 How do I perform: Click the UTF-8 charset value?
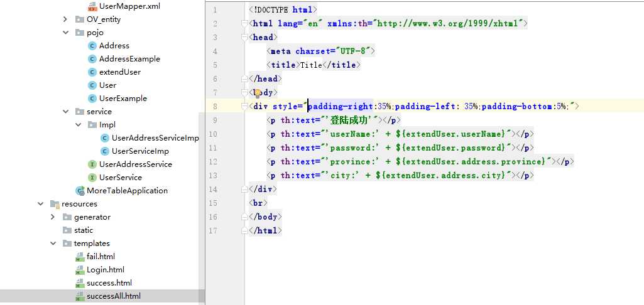click(x=354, y=51)
